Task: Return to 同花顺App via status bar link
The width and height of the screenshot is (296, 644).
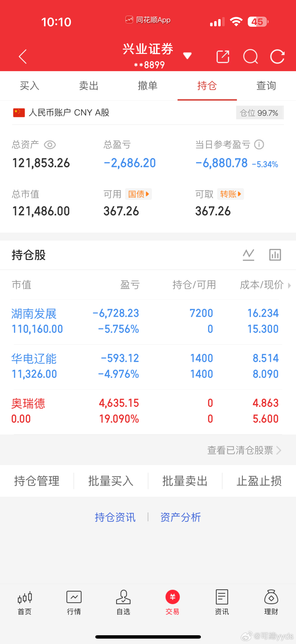Action: (x=148, y=20)
